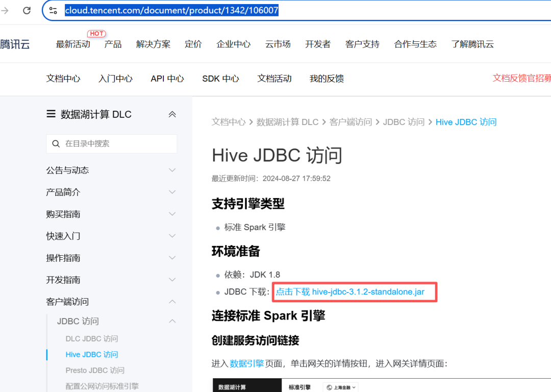Expand the 公告与动态 section chevron

pos(172,170)
